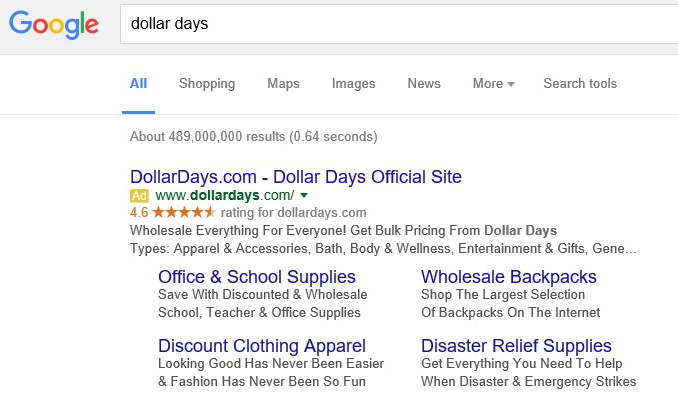The height and width of the screenshot is (405, 678).
Task: Open Disaster Relief Supplies link
Action: (x=516, y=346)
